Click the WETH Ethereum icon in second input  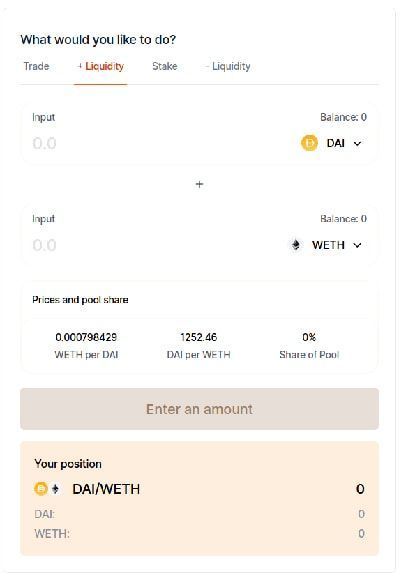296,245
